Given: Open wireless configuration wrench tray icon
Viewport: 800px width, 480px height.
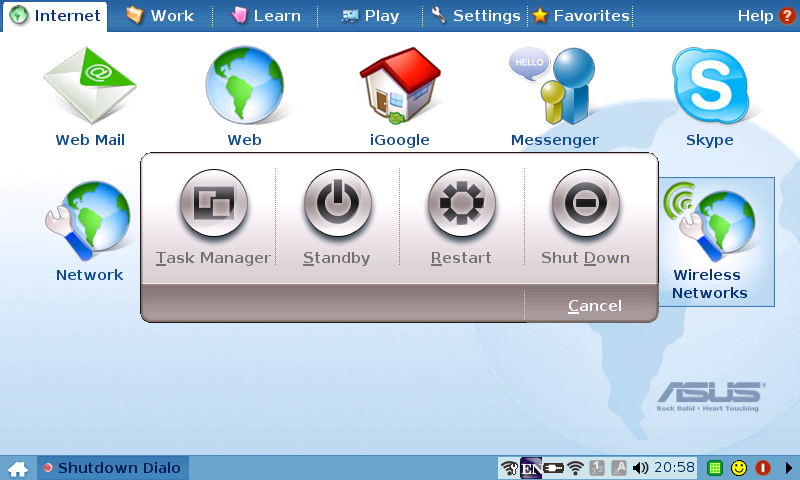Looking at the screenshot, I should [509, 468].
